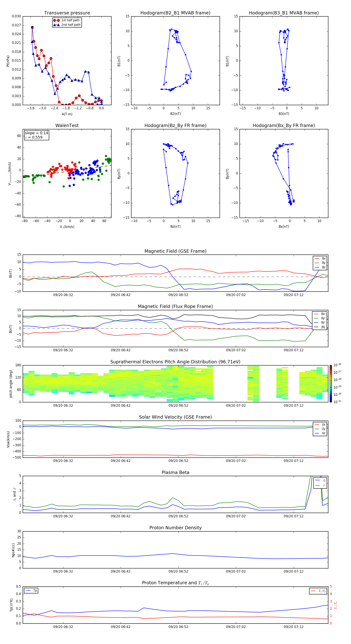Image resolution: width=351 pixels, height=644 pixels.
Task: Click the 'WalenTest' plot title
Action: click(x=67, y=125)
